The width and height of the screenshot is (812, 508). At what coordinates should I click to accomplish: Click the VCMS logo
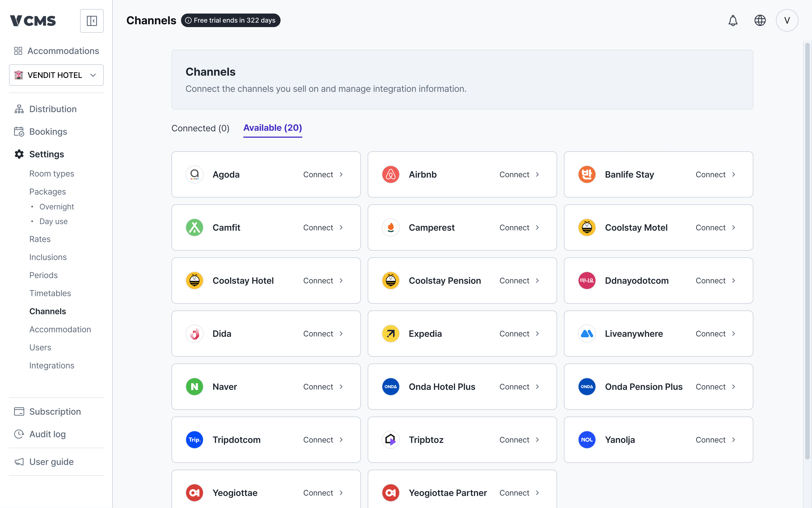tap(33, 21)
